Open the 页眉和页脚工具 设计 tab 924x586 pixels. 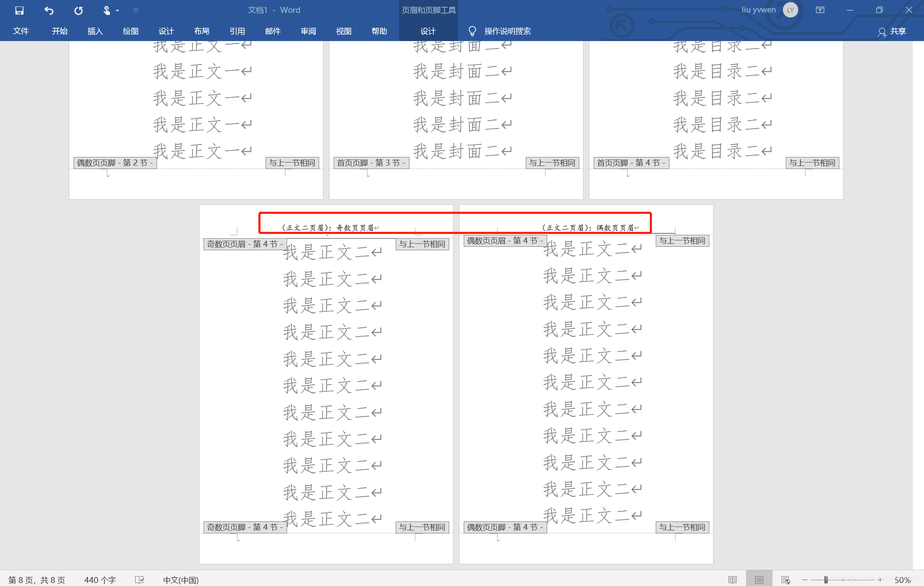[x=428, y=31]
